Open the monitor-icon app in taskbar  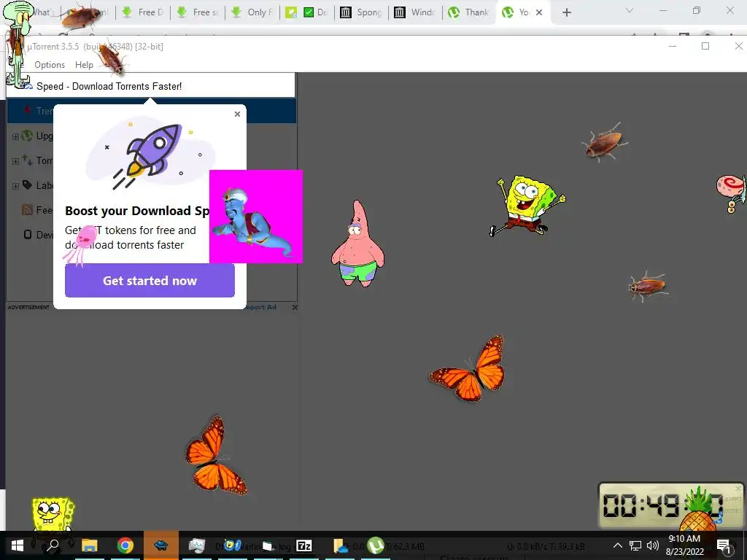[197, 545]
